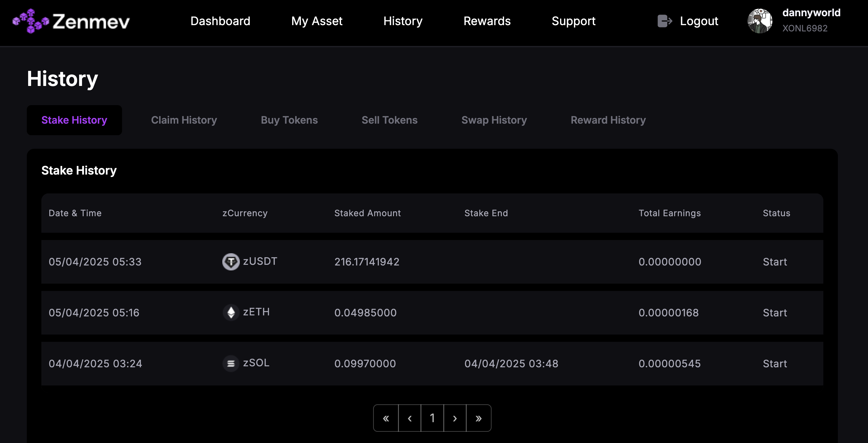The width and height of the screenshot is (868, 443).
Task: Click stake end 04/04/2025 03:48
Action: click(x=511, y=364)
